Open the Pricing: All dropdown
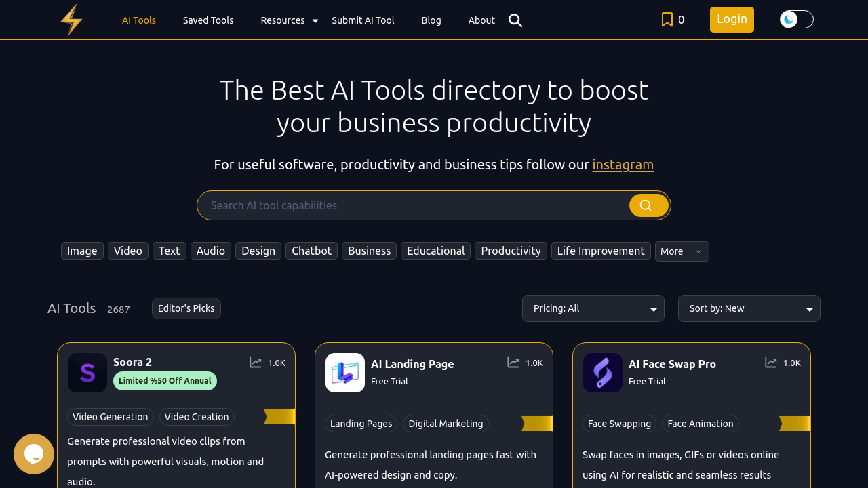Viewport: 868px width, 488px height. point(593,308)
